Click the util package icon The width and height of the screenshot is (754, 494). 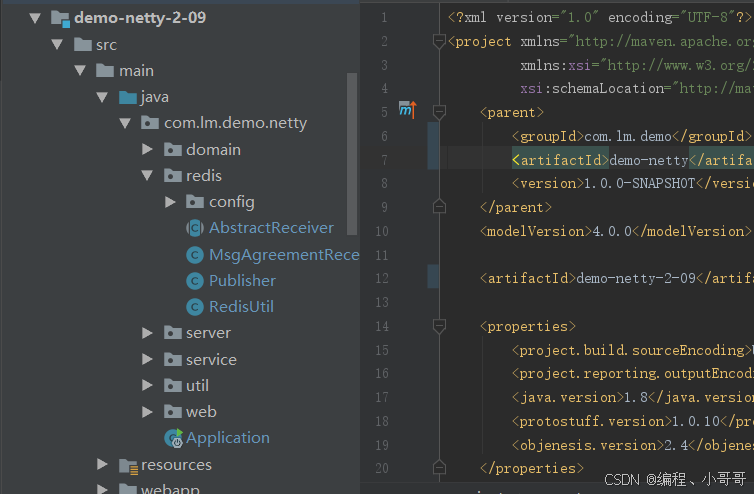coord(173,385)
